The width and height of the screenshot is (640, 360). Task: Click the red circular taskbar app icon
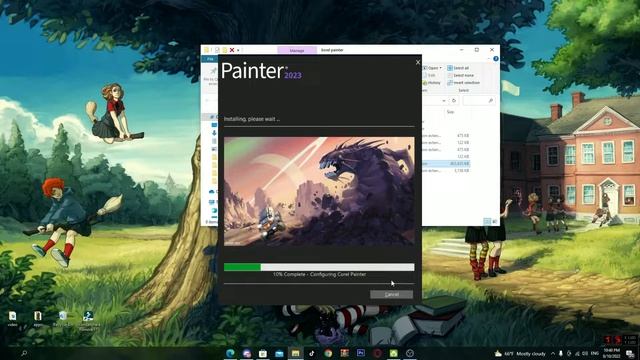click(x=377, y=353)
